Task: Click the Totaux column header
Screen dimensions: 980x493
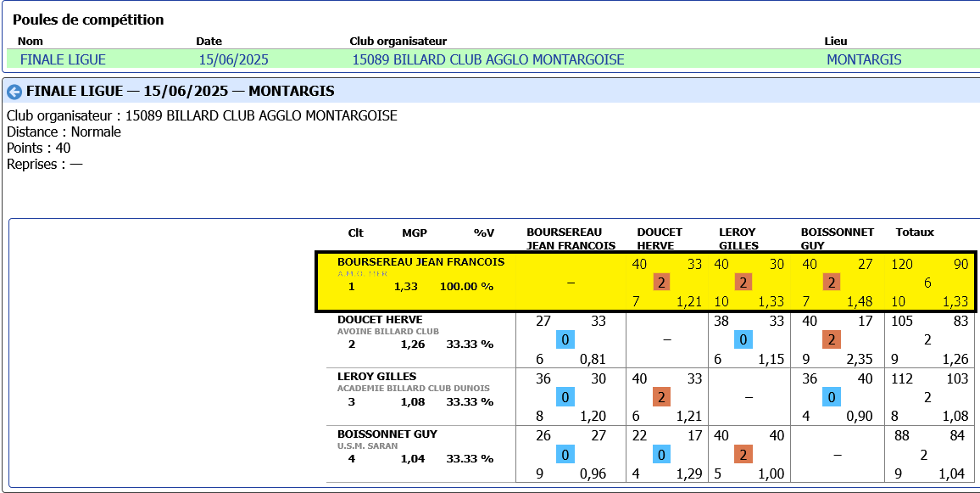Action: (x=914, y=232)
